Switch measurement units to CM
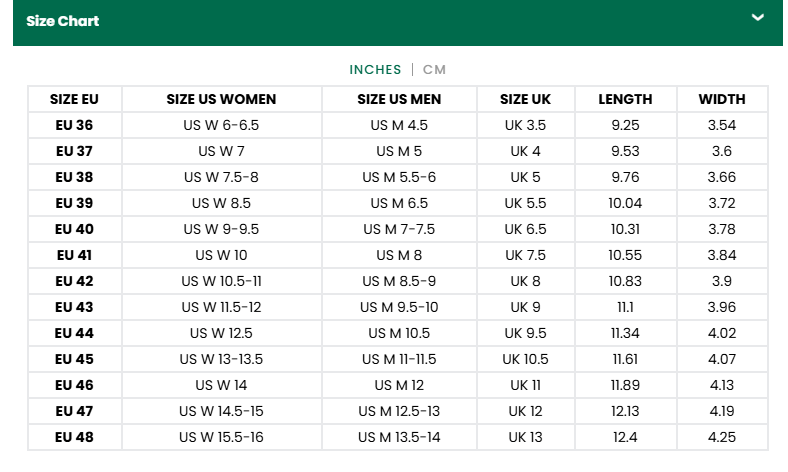The height and width of the screenshot is (472, 788). [434, 69]
